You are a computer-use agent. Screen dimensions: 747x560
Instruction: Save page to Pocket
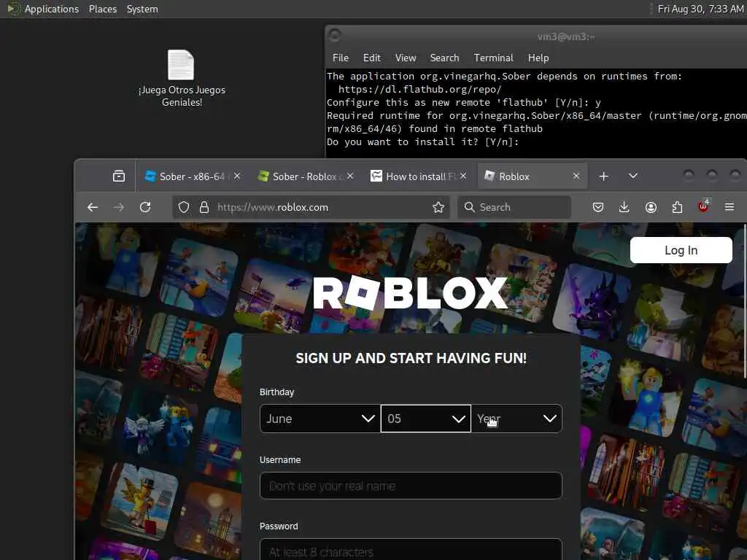[598, 207]
